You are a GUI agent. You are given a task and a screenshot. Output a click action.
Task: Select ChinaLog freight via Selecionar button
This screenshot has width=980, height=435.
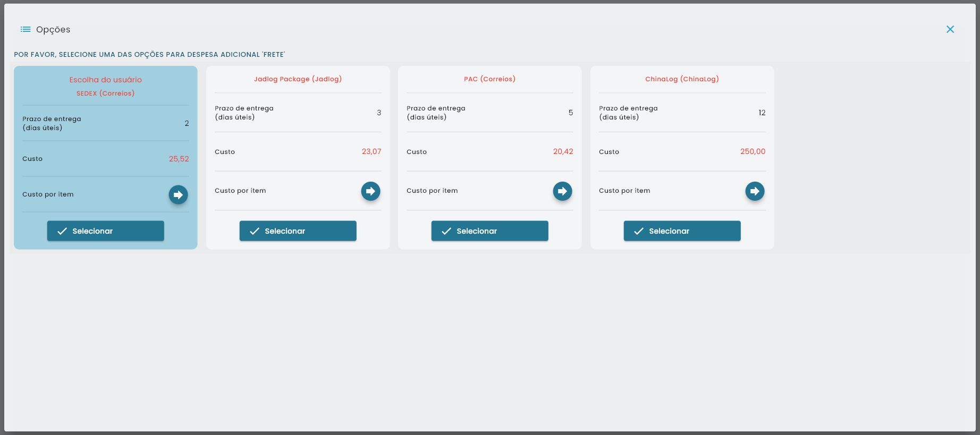682,231
